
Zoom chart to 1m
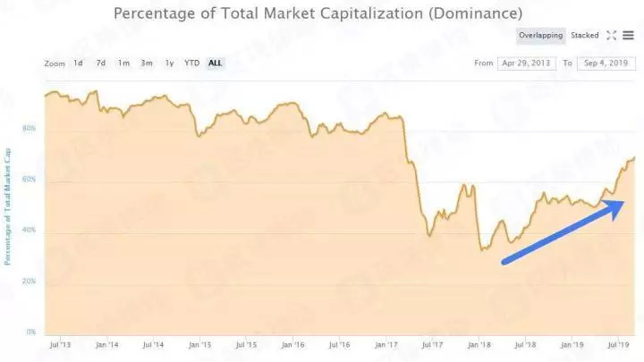point(123,63)
